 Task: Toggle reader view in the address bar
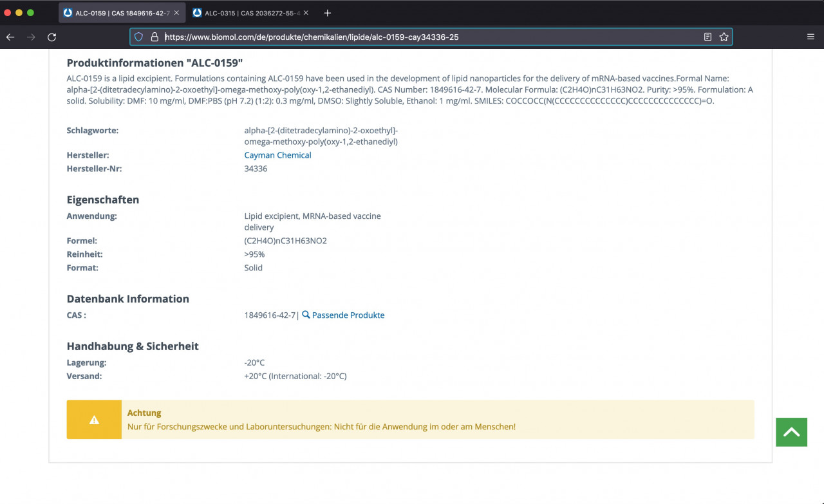707,37
